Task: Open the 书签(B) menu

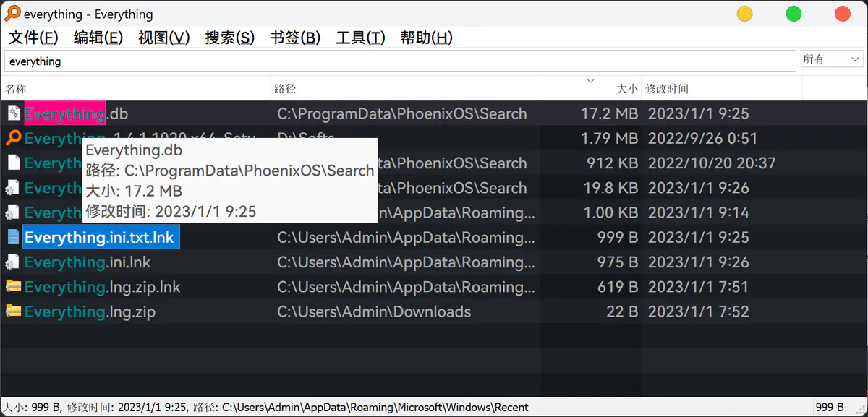Action: [x=295, y=38]
